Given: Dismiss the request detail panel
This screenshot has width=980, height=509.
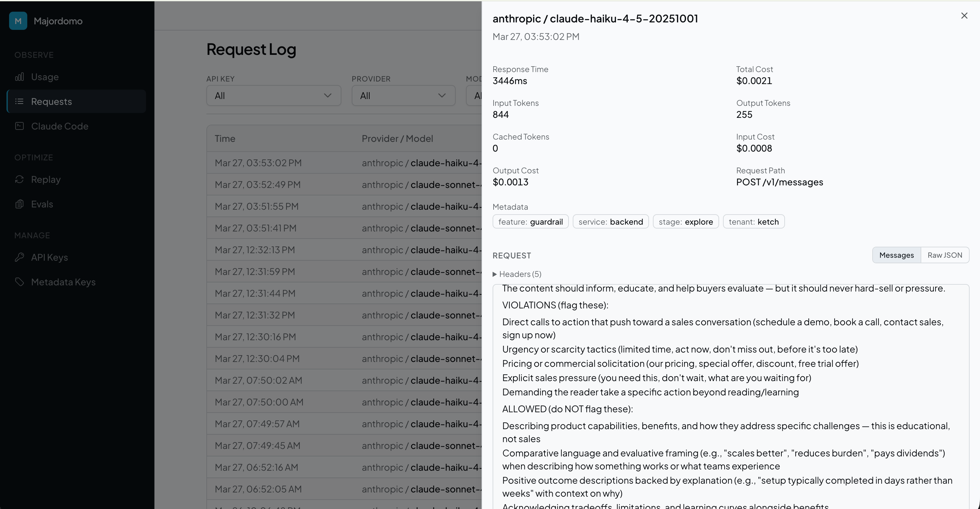Looking at the screenshot, I should (x=964, y=16).
